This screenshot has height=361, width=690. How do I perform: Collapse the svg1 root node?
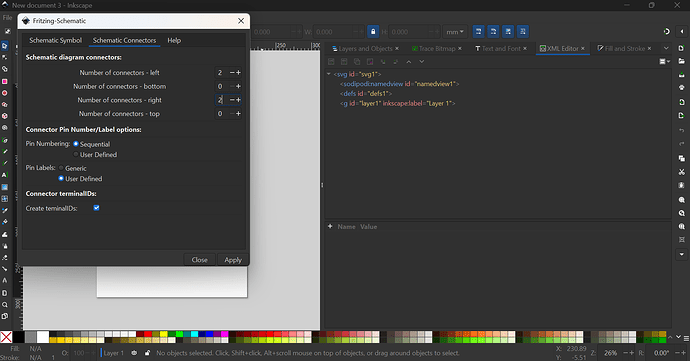click(x=329, y=74)
